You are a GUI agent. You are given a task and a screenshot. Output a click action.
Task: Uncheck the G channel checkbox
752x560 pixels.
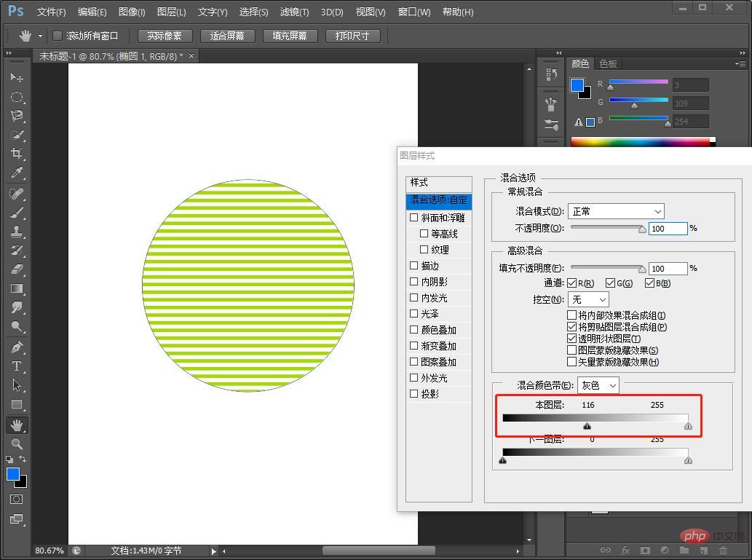pyautogui.click(x=610, y=283)
